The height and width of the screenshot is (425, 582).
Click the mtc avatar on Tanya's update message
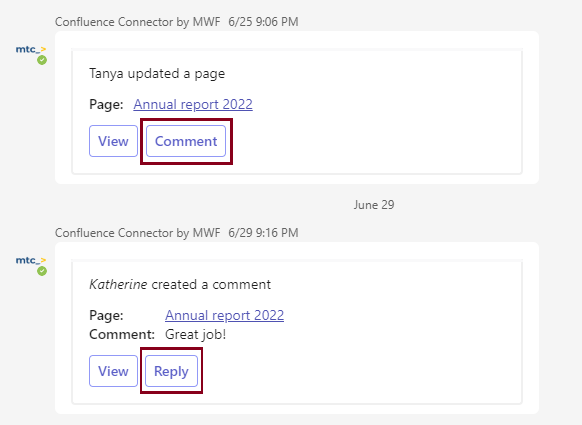coord(31,49)
